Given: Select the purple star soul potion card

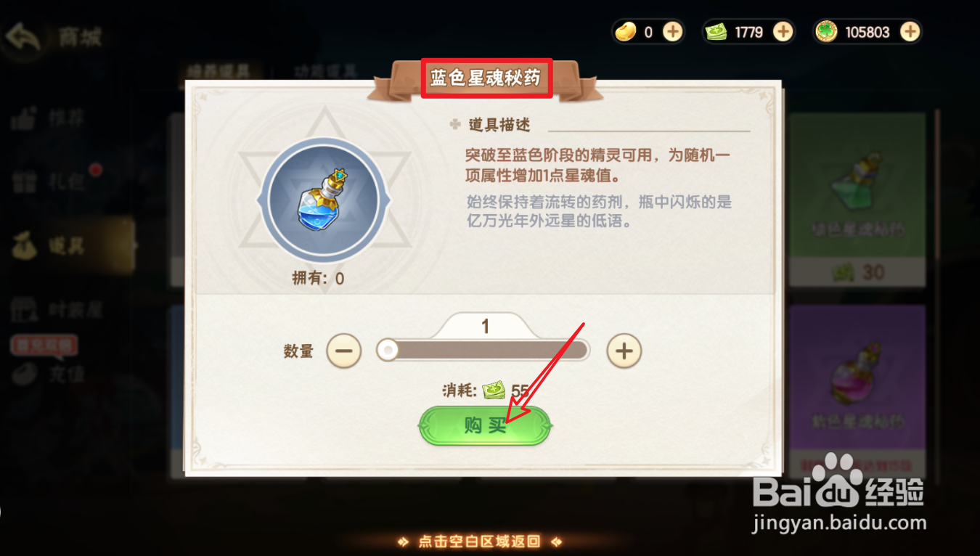Looking at the screenshot, I should (858, 388).
